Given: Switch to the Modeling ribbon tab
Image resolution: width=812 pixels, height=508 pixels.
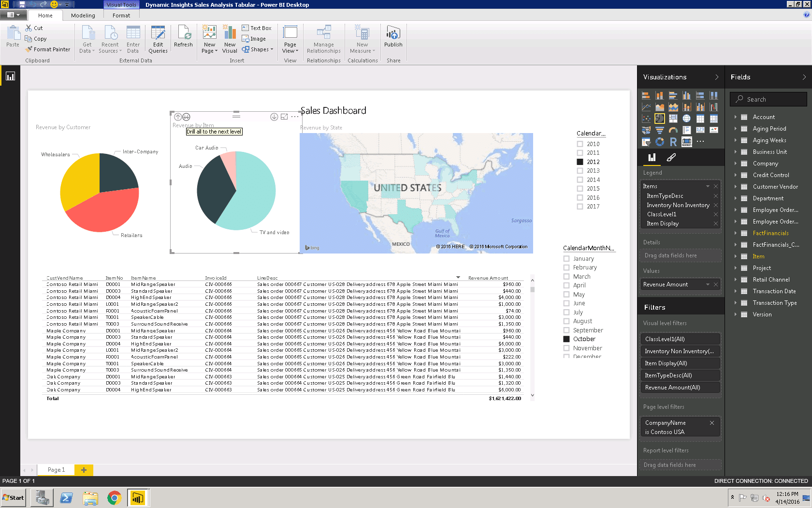Looking at the screenshot, I should 83,15.
